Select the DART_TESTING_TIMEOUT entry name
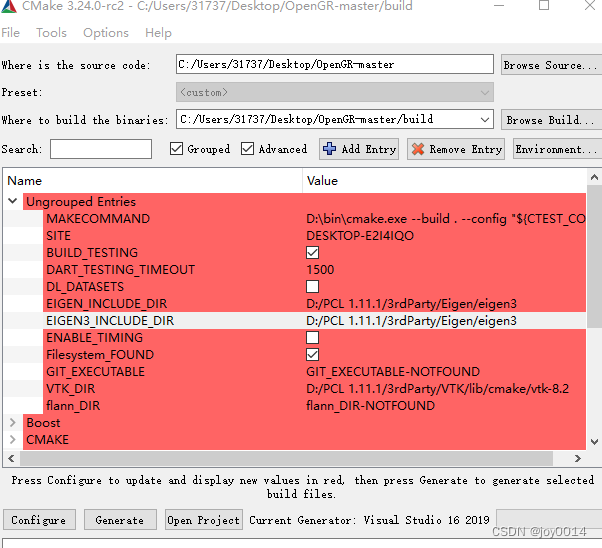The image size is (602, 548). [x=120, y=270]
